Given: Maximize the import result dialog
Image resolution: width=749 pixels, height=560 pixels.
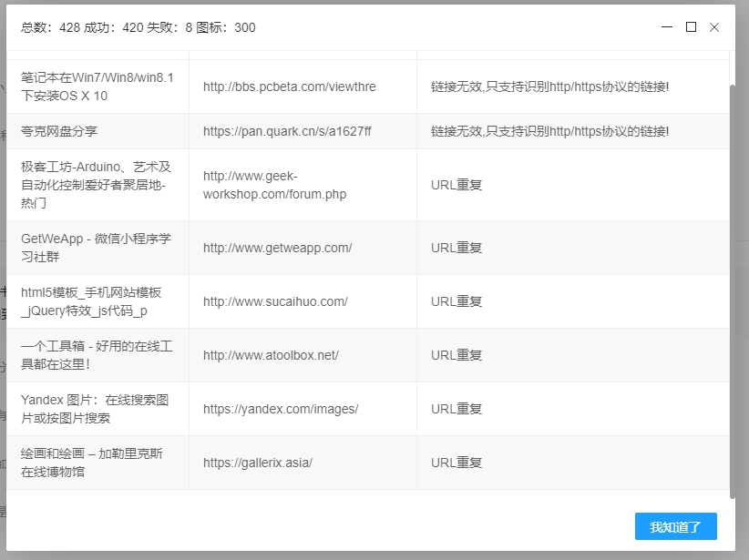Looking at the screenshot, I should click(691, 27).
